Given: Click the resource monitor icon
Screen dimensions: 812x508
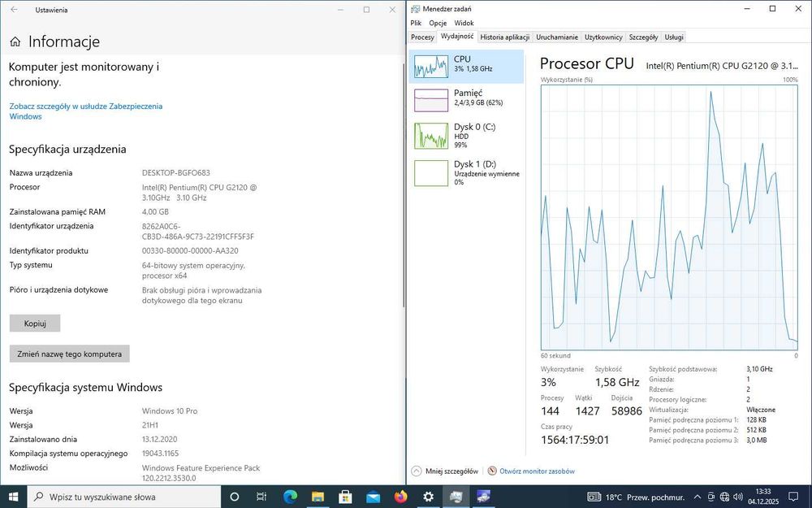Looking at the screenshot, I should 492,471.
